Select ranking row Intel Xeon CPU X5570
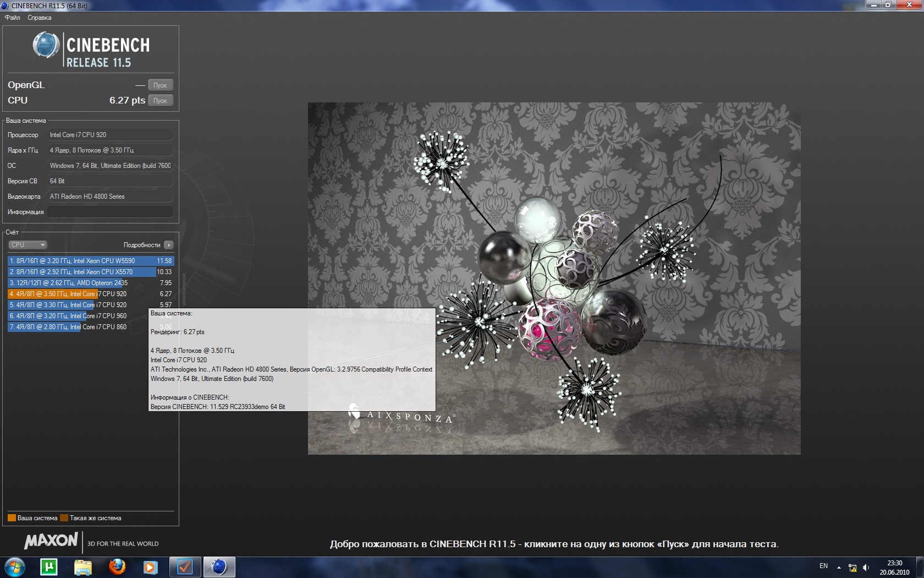The height and width of the screenshot is (578, 924). (91, 272)
